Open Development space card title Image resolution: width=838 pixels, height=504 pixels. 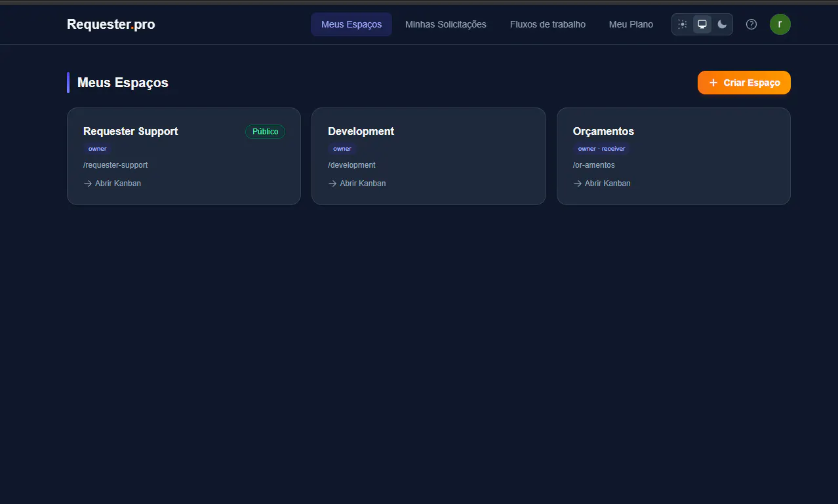coord(361,131)
